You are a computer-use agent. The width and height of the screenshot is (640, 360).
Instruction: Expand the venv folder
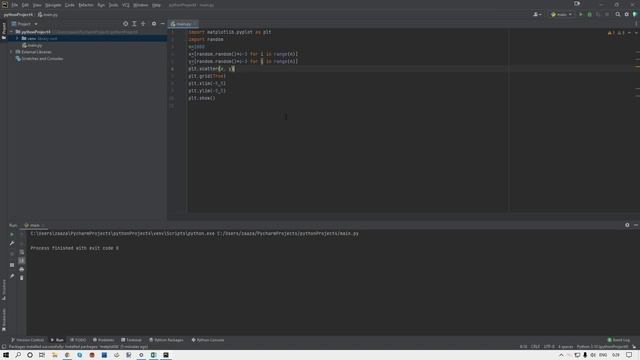click(18, 38)
